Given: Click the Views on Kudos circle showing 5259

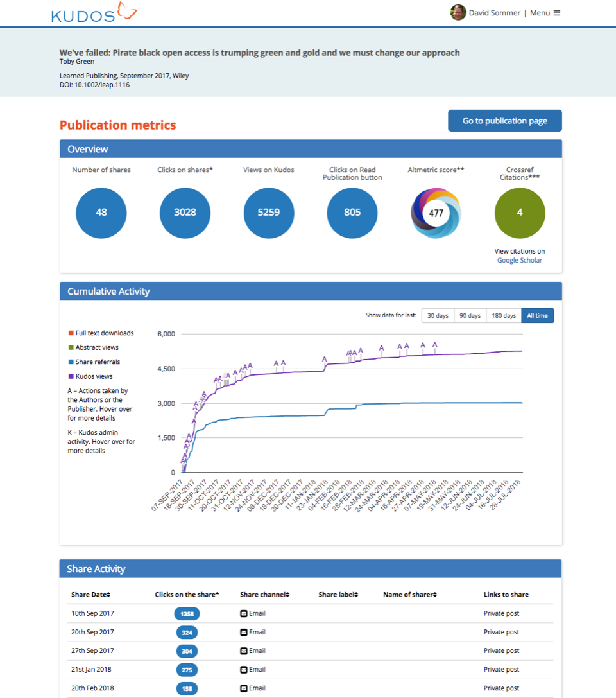Looking at the screenshot, I should [x=268, y=213].
